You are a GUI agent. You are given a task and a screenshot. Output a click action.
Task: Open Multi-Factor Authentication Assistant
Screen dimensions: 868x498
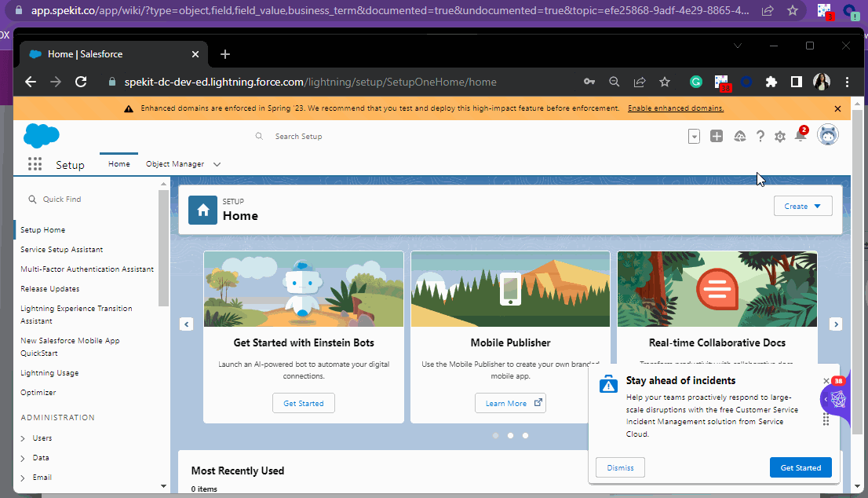(87, 269)
